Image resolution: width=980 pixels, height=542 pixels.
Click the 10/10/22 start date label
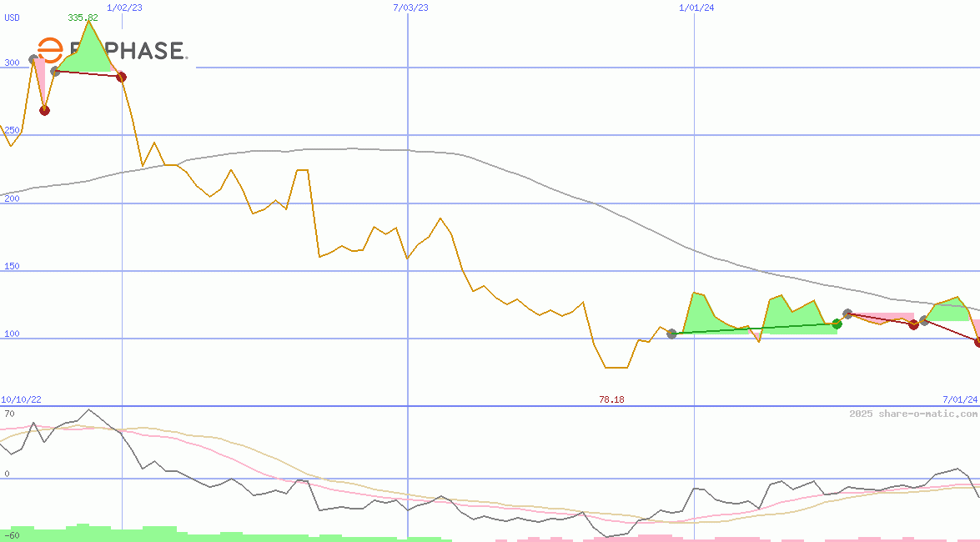20,400
